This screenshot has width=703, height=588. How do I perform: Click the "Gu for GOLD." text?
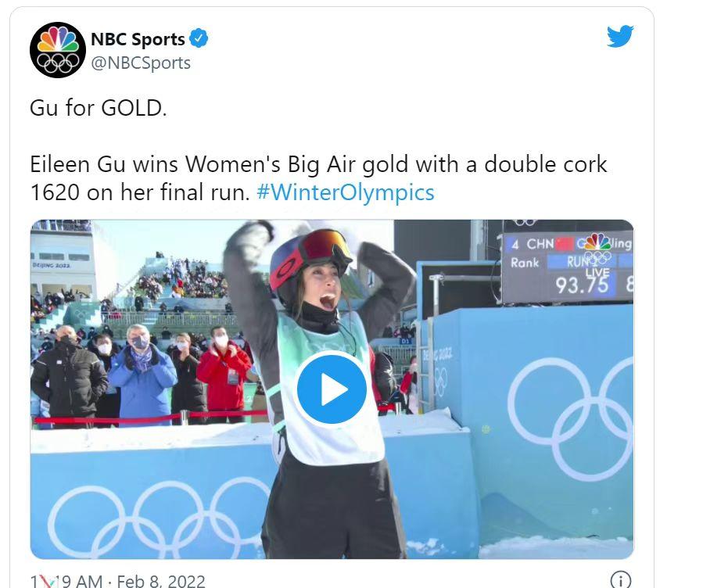[x=99, y=108]
